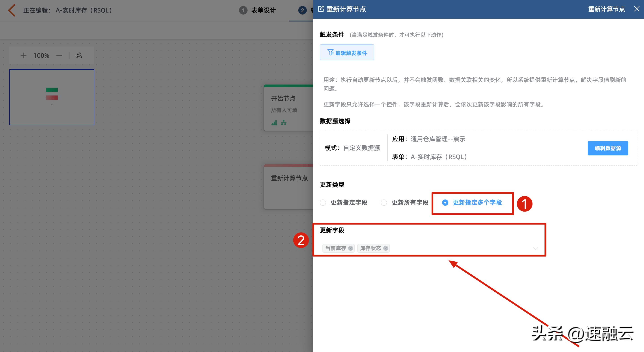644x352 pixels.
Task: Click the filter icon inside 编辑触发条件 button
Action: [330, 52]
